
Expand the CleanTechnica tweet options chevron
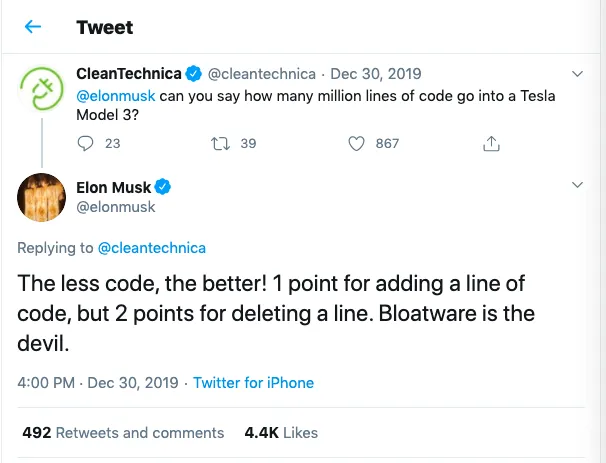[x=576, y=74]
